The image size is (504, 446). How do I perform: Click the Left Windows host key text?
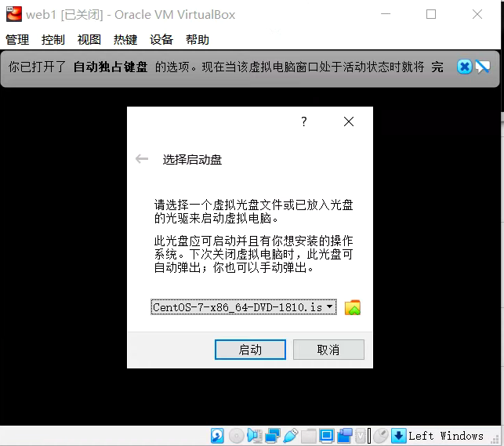(x=446, y=436)
